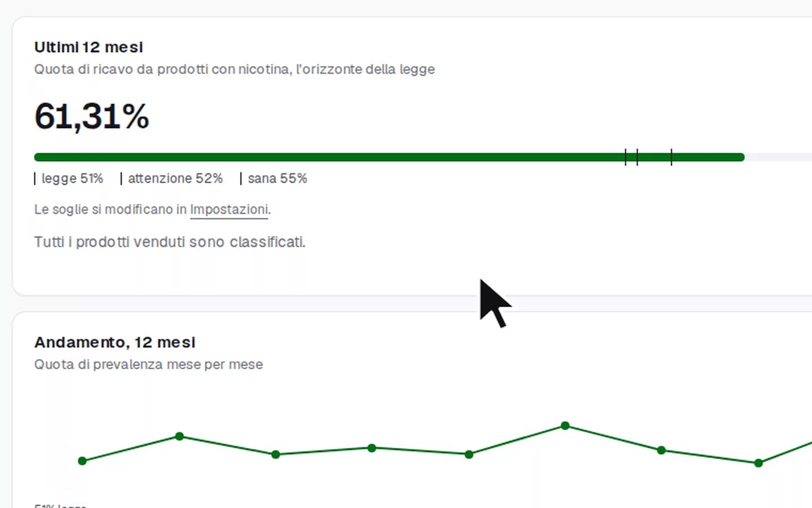Click the first data point on the trend line
This screenshot has width=812, height=508.
[82, 461]
